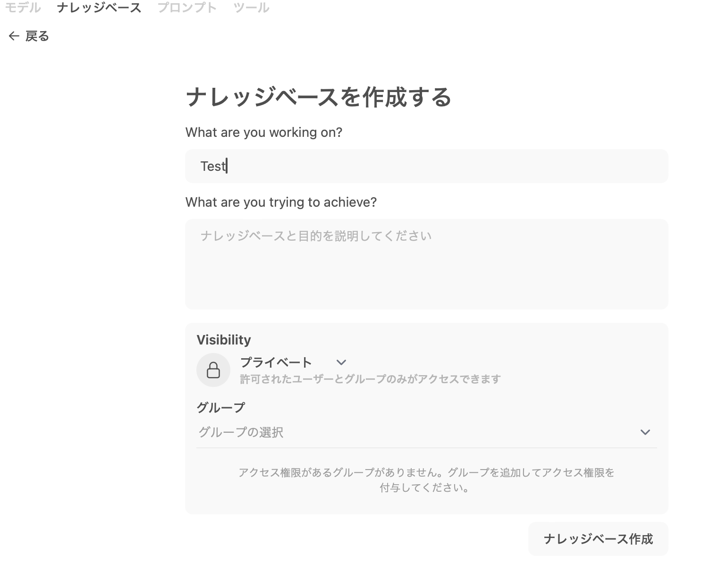Click the no-groups access notice text
727x588 pixels.
(x=426, y=479)
